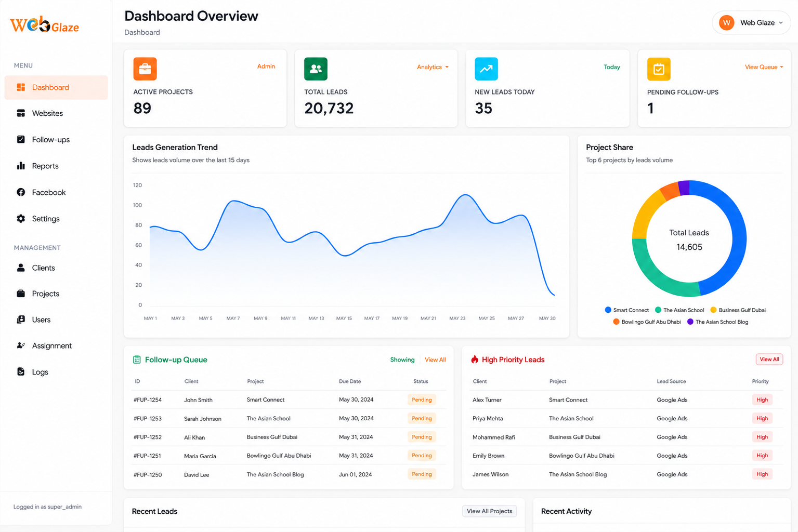Viewport: 798px width, 532px height.
Task: Click the WebGlaze logo
Action: (x=45, y=25)
